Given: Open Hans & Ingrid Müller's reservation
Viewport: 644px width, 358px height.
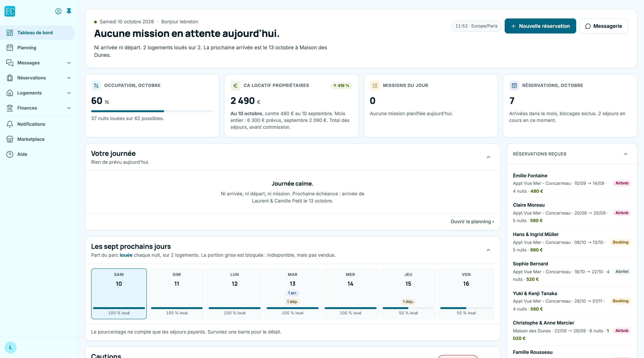Looking at the screenshot, I should [572, 242].
